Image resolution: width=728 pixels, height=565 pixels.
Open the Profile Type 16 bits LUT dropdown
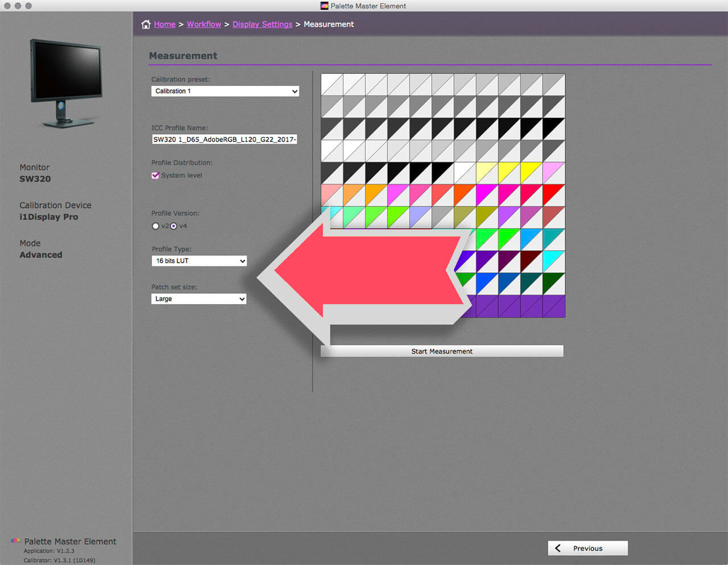point(199,261)
